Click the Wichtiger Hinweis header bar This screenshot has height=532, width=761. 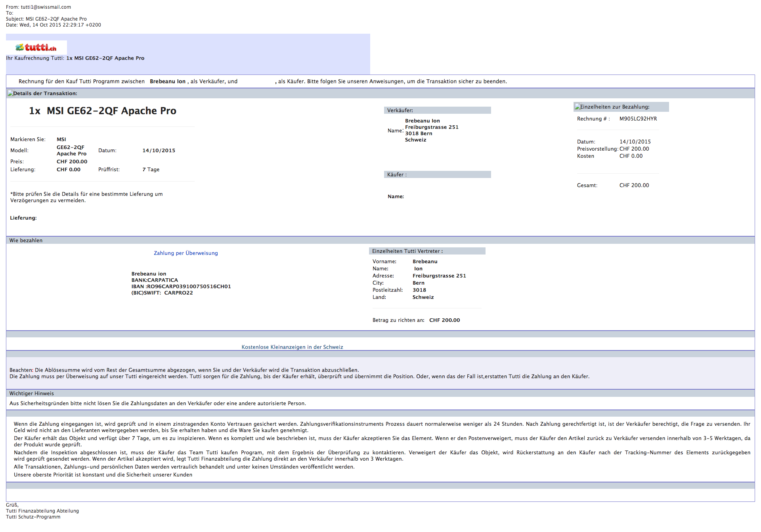point(32,394)
